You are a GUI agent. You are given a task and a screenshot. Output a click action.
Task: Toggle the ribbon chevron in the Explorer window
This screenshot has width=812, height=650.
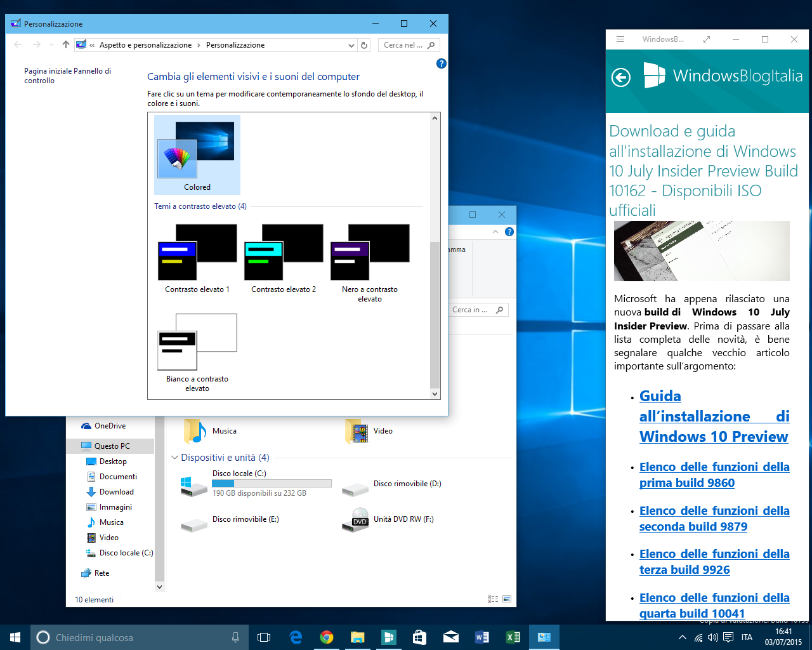(x=495, y=232)
